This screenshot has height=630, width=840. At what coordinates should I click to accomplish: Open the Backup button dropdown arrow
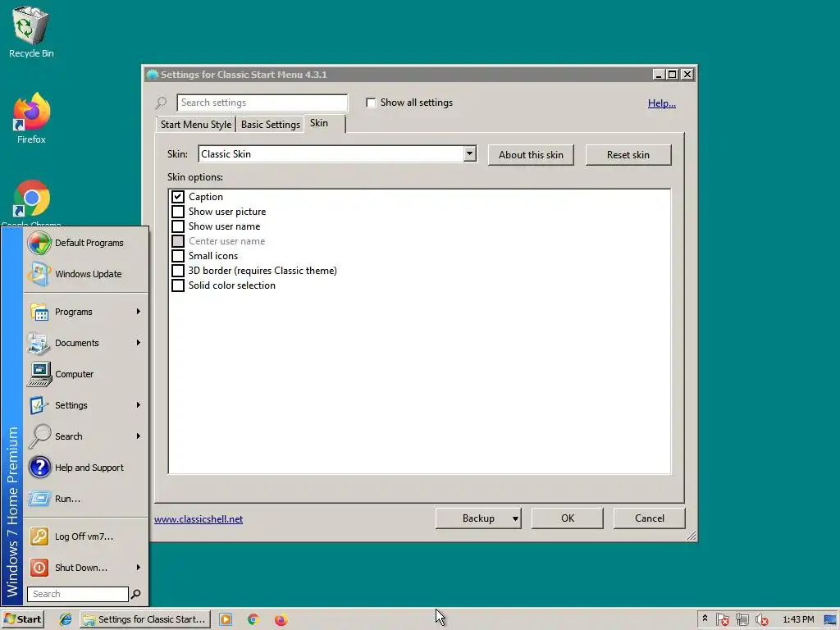click(x=515, y=518)
